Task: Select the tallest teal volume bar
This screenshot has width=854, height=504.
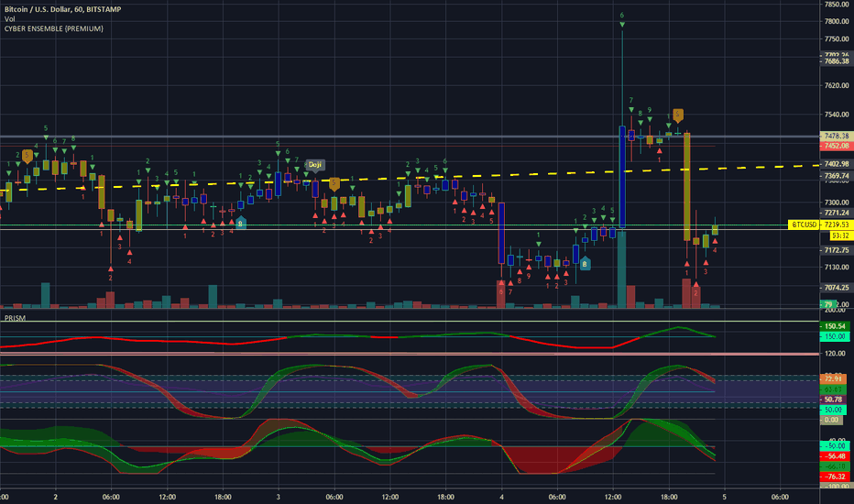Action: point(621,269)
